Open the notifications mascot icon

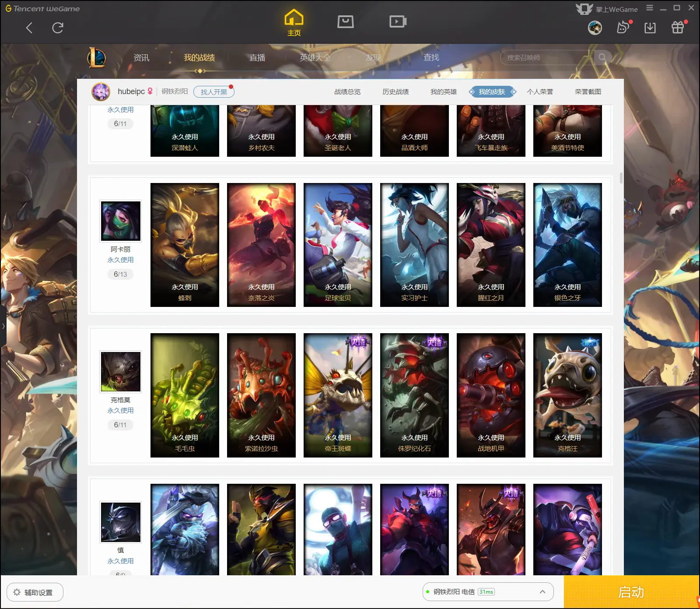[623, 28]
